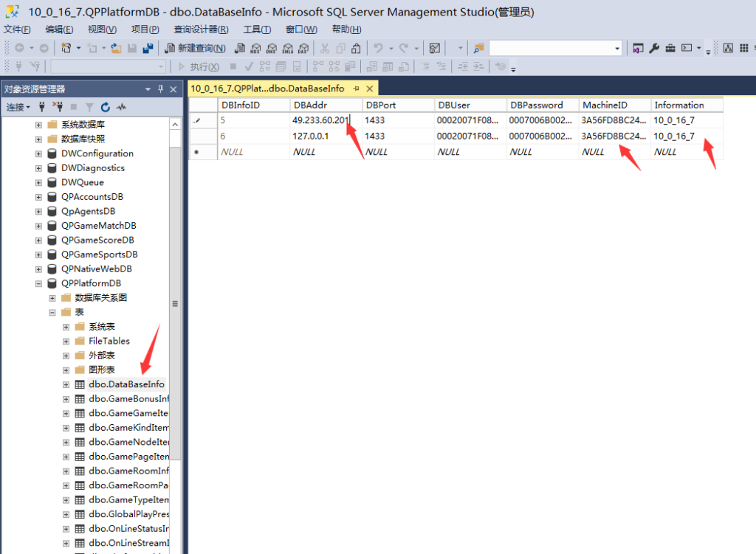Click the XMLA query icon
Image resolution: width=756 pixels, height=554 pixels.
coord(288,48)
